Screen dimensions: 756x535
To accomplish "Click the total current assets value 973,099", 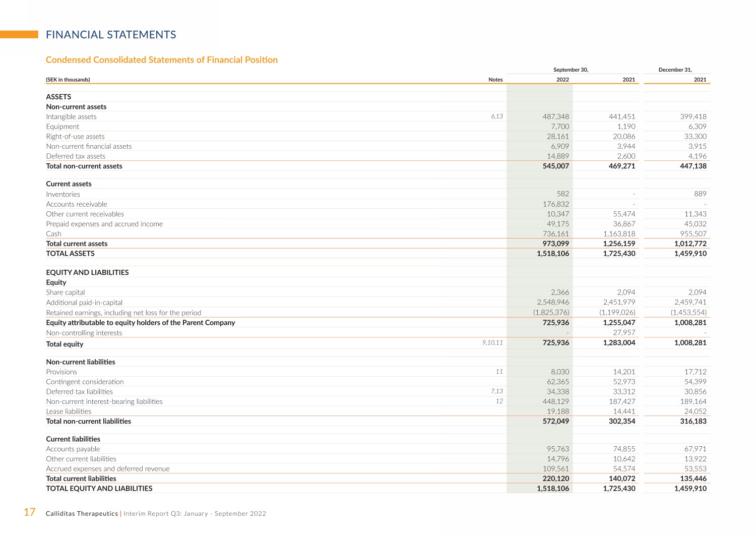I will tap(555, 244).
